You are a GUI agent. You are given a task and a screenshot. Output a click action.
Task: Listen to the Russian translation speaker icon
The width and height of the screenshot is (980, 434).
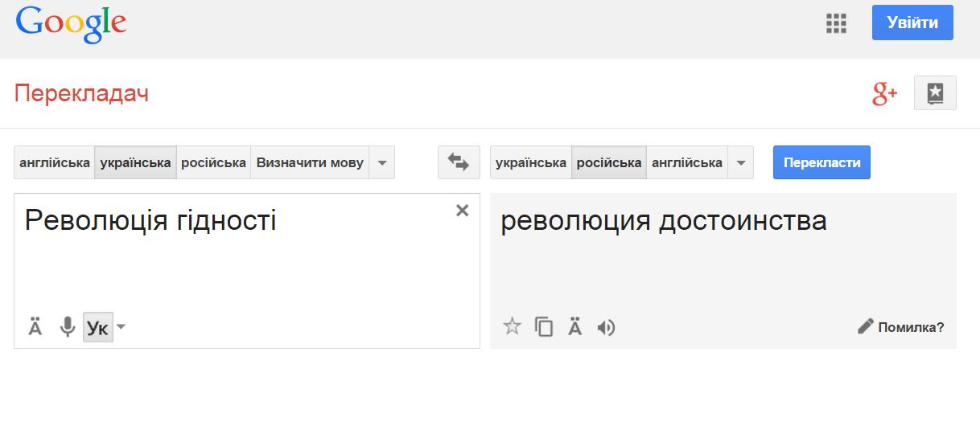point(606,327)
